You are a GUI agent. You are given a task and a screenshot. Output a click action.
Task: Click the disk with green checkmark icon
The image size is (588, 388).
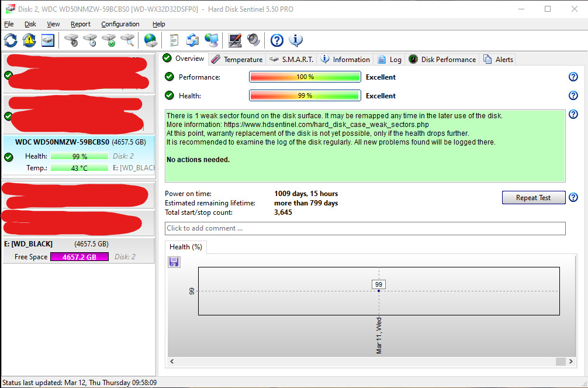click(109, 40)
